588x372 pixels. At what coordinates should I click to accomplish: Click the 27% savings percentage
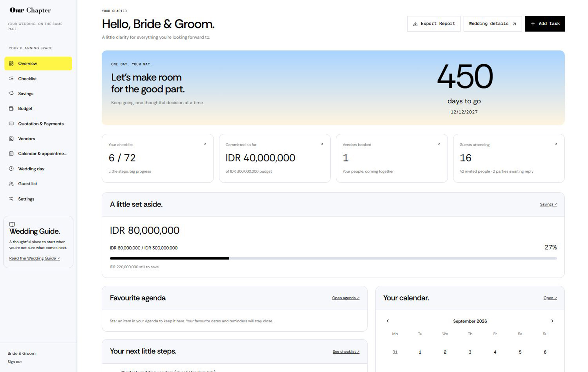pos(551,247)
